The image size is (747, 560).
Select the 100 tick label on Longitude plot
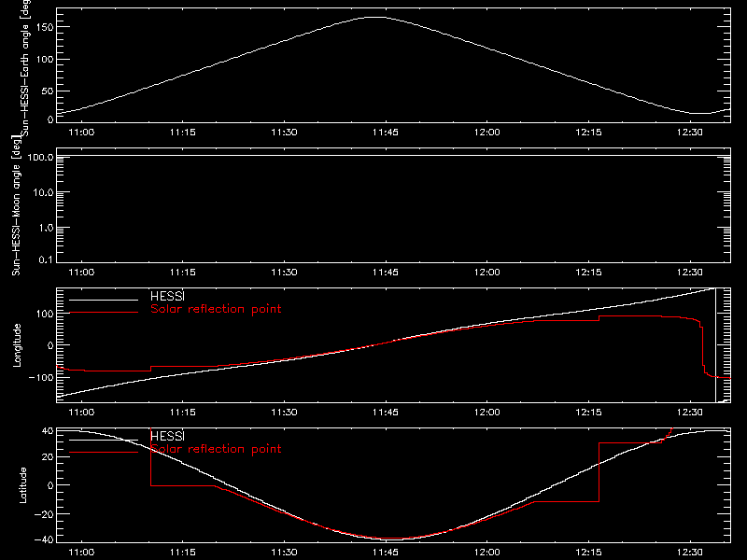point(44,314)
